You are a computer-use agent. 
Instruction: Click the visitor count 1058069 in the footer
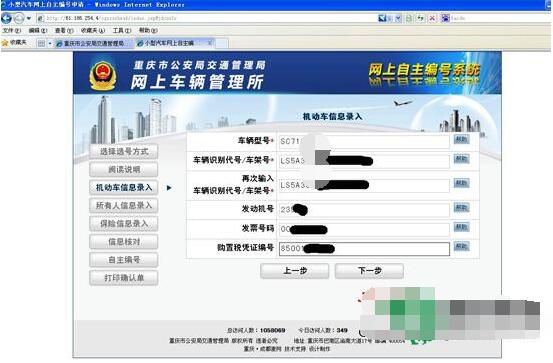point(273,331)
